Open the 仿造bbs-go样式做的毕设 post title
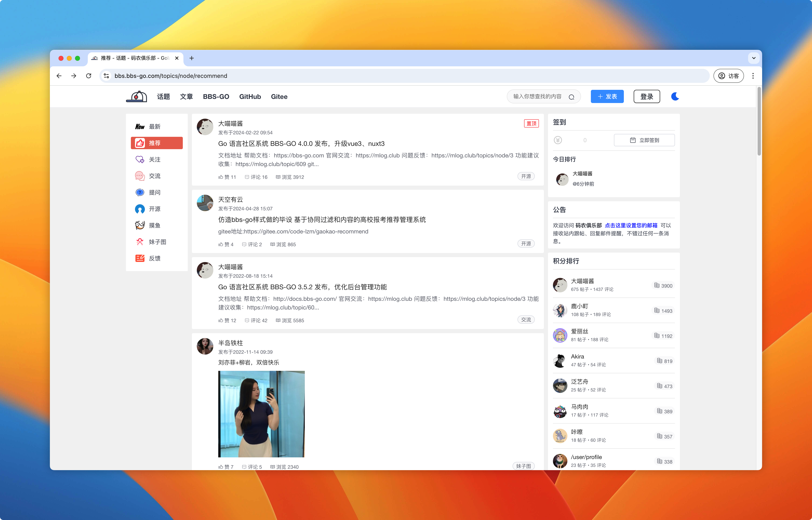Image resolution: width=812 pixels, height=520 pixels. [322, 220]
